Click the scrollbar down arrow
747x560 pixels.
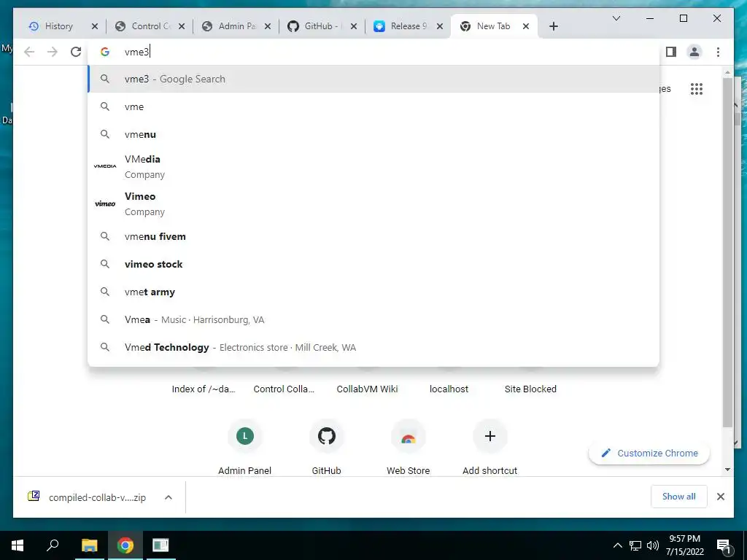[x=727, y=470]
